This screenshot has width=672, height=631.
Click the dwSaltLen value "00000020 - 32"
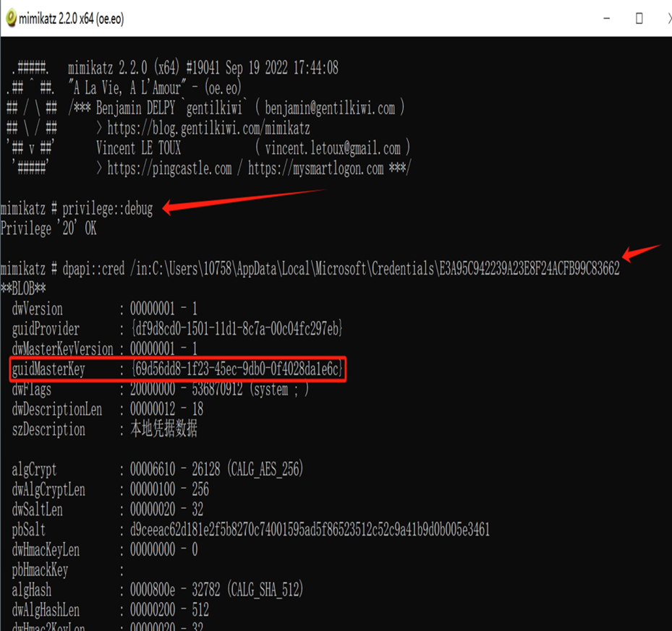(166, 510)
